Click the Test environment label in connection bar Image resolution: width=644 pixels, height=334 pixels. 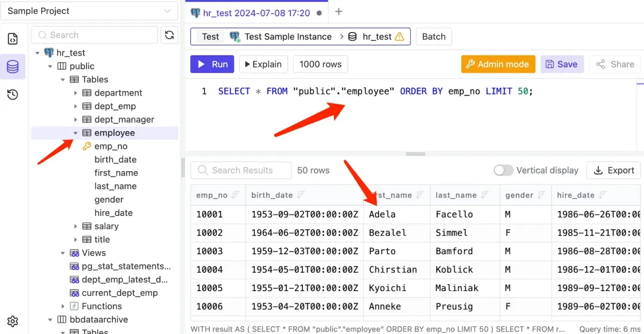[210, 36]
